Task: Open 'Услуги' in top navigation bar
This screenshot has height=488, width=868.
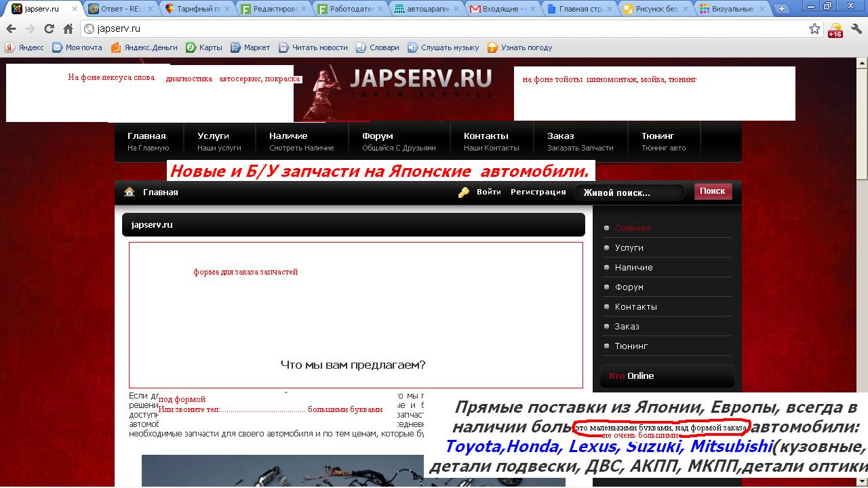Action: (x=219, y=141)
